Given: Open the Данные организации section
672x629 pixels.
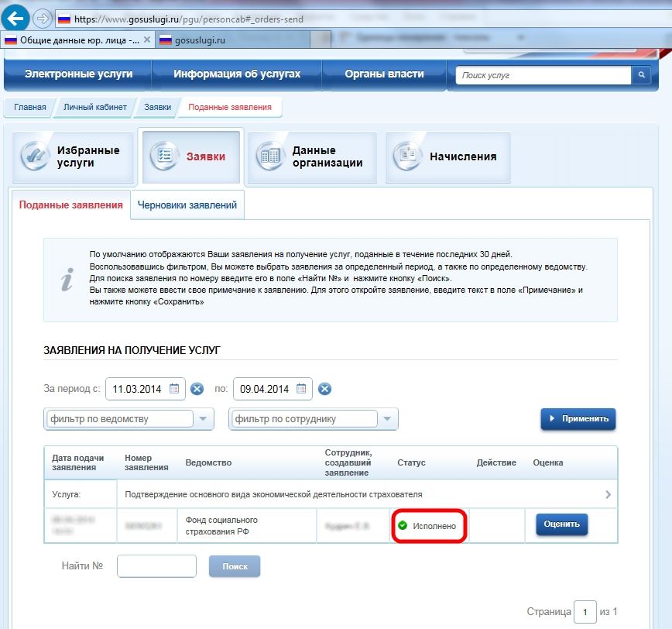Looking at the screenshot, I should tap(313, 156).
